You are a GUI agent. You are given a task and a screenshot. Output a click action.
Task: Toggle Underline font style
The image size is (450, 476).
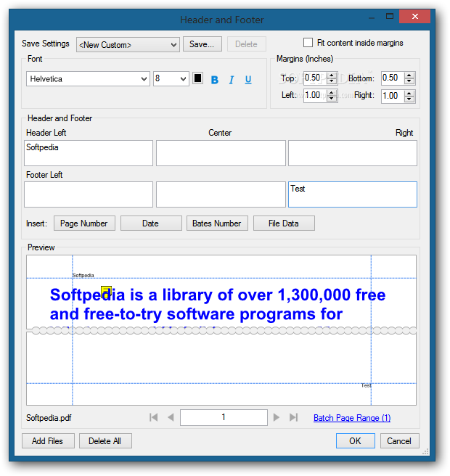248,80
